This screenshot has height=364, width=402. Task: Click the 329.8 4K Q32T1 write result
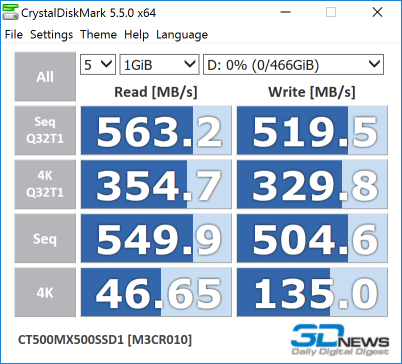tap(312, 184)
